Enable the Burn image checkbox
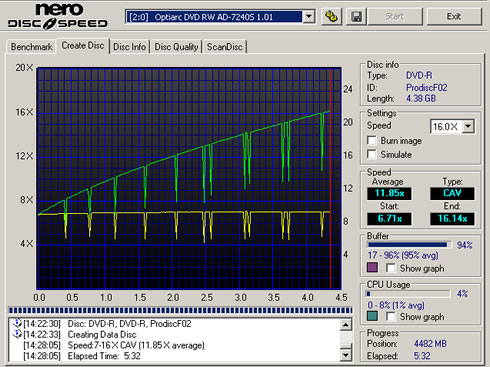The image size is (490, 367). point(371,140)
